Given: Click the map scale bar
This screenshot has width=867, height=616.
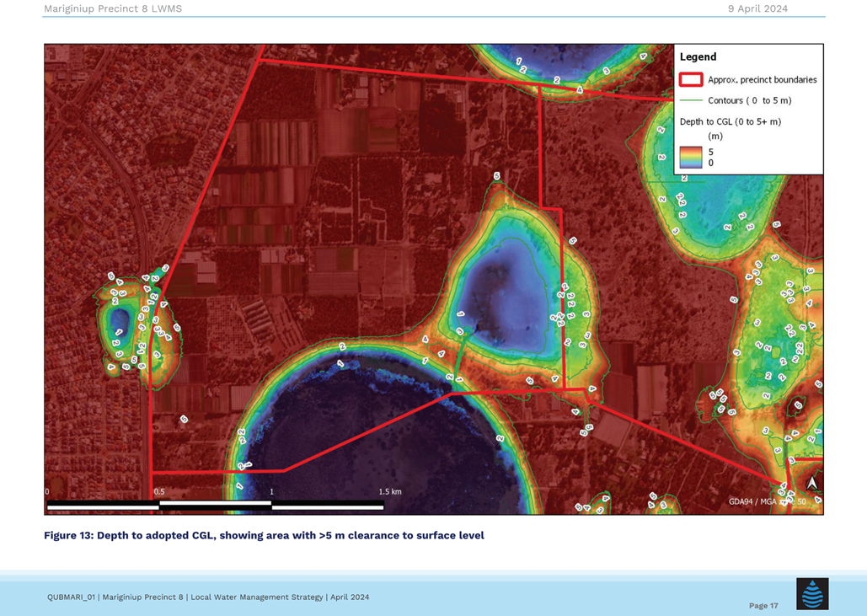Looking at the screenshot, I should coord(215,505).
